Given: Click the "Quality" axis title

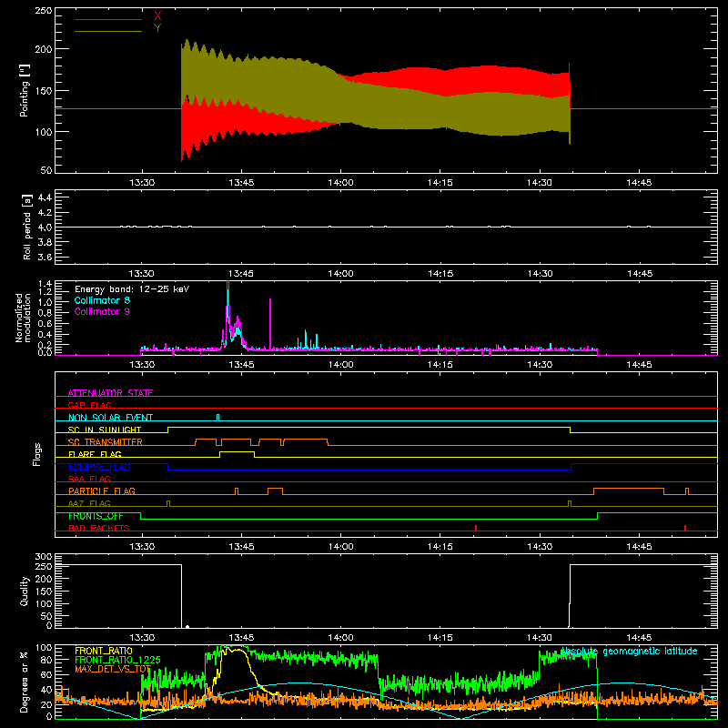Looking at the screenshot, I should [25, 591].
